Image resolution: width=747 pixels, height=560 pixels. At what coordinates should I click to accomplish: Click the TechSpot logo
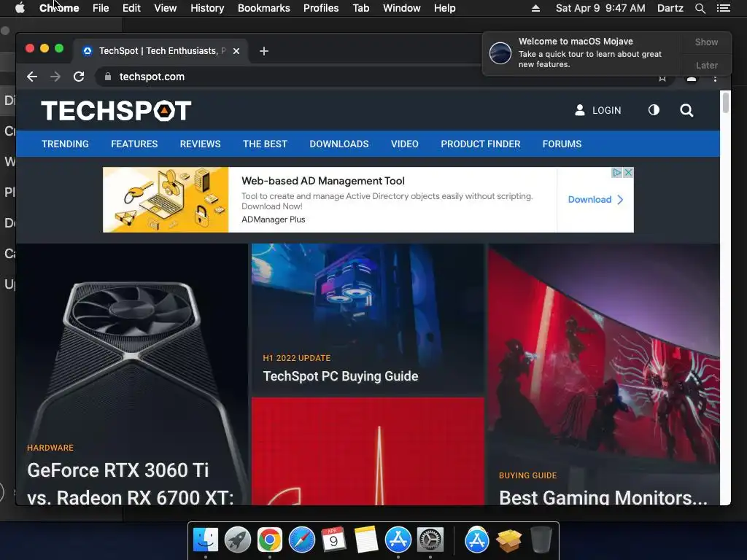tap(116, 111)
